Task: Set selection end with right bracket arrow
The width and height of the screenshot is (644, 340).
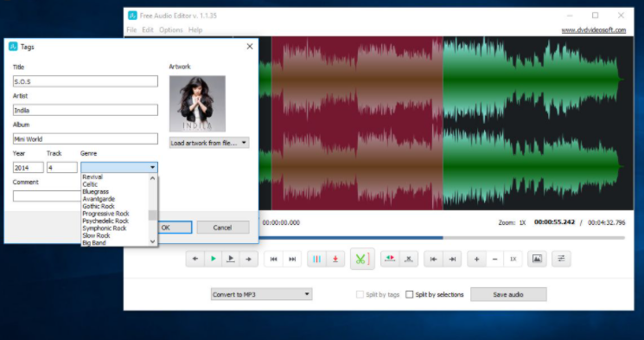Action: 452,259
